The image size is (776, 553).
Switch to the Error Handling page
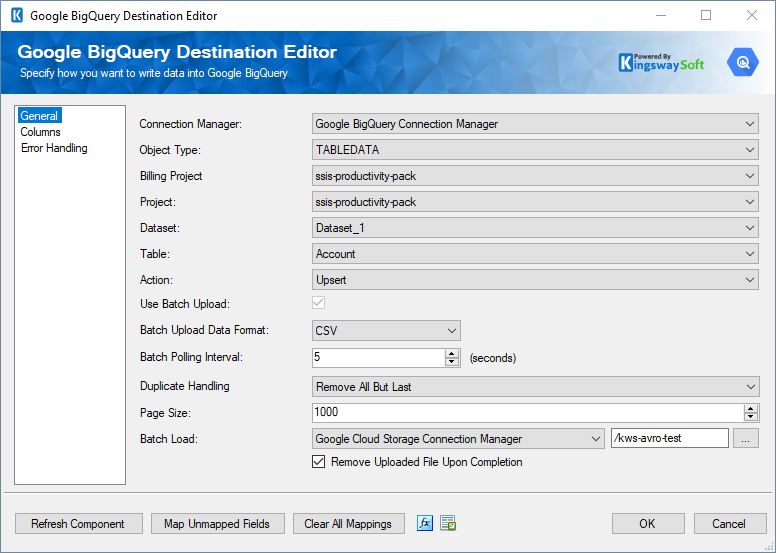[54, 148]
